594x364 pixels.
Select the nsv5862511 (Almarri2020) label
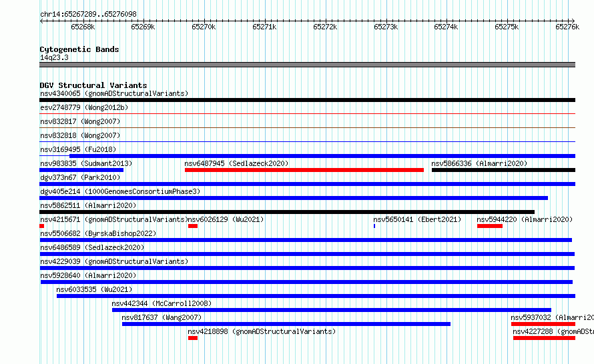[88, 205]
